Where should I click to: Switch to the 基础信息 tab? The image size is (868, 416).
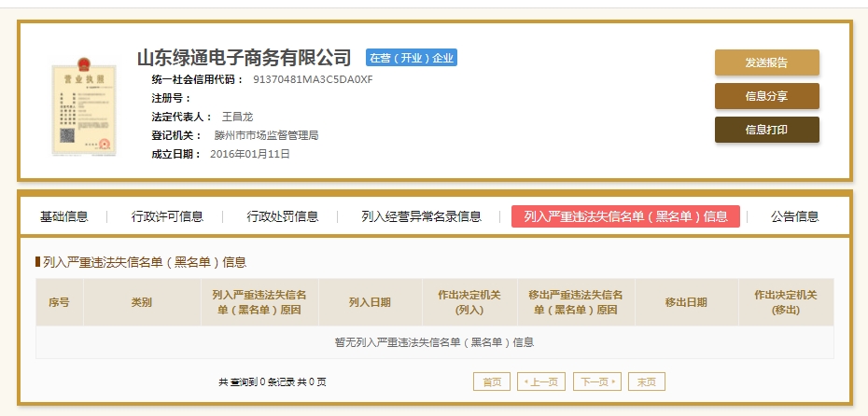point(64,216)
